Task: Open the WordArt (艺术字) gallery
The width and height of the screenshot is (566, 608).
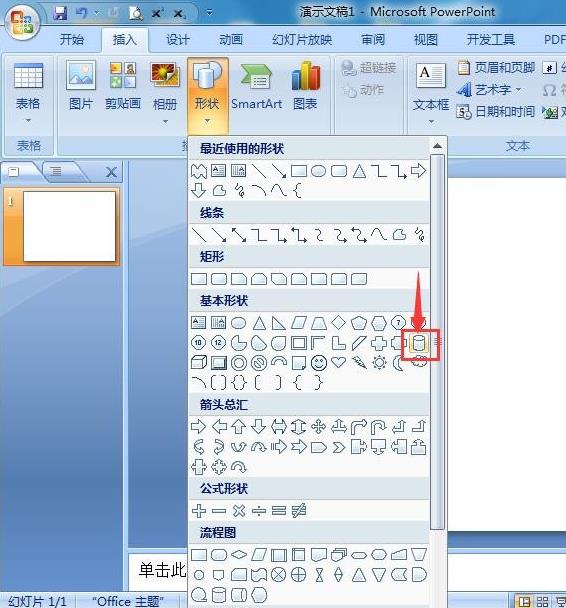Action: [489, 90]
